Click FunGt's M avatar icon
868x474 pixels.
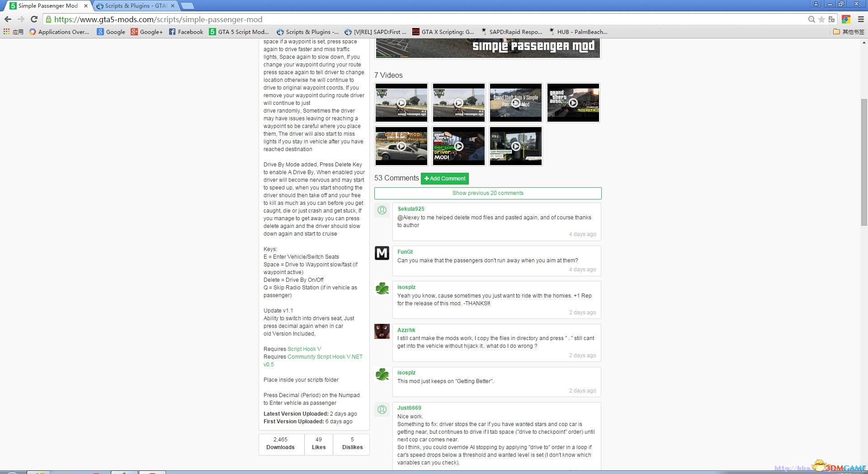pyautogui.click(x=382, y=253)
